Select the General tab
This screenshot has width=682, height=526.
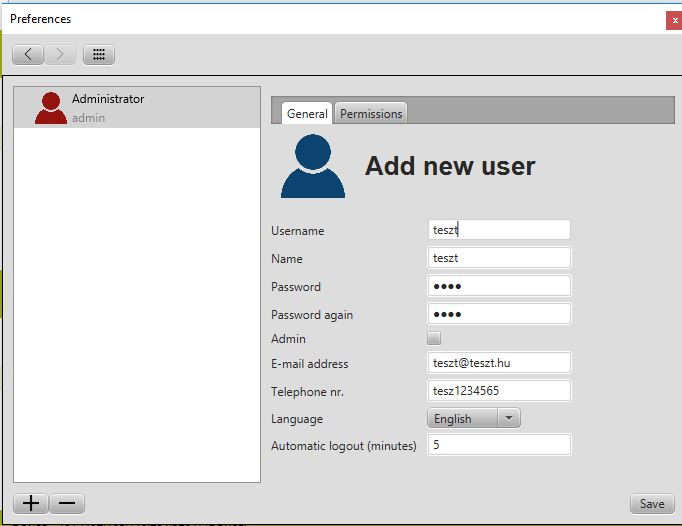(307, 114)
